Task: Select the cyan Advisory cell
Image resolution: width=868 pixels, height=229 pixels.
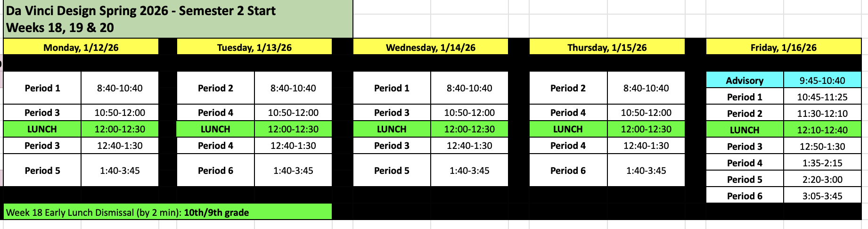Action: [745, 80]
